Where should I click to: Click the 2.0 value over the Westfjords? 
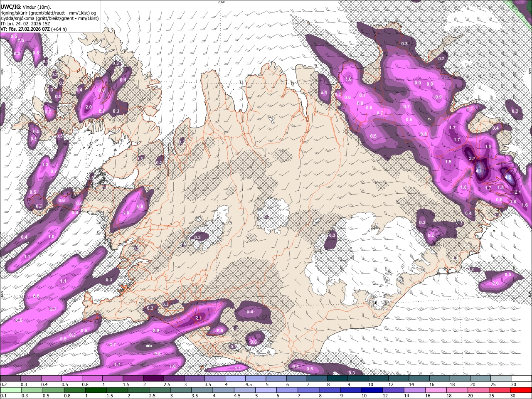click(88, 107)
